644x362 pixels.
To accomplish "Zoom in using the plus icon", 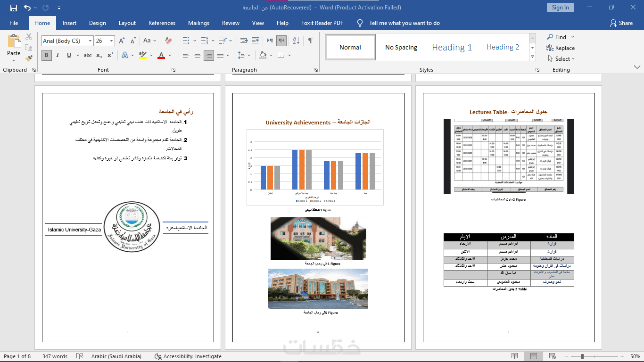I will (622, 356).
